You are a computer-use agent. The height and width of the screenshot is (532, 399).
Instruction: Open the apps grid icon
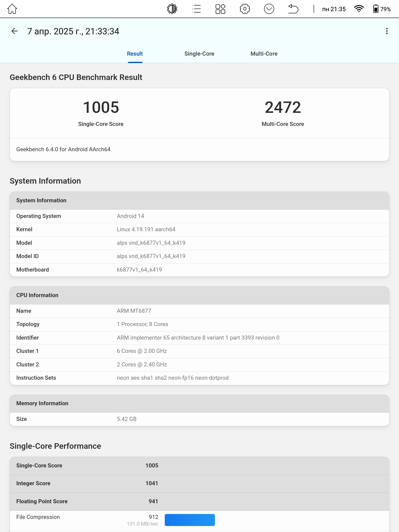coord(220,9)
